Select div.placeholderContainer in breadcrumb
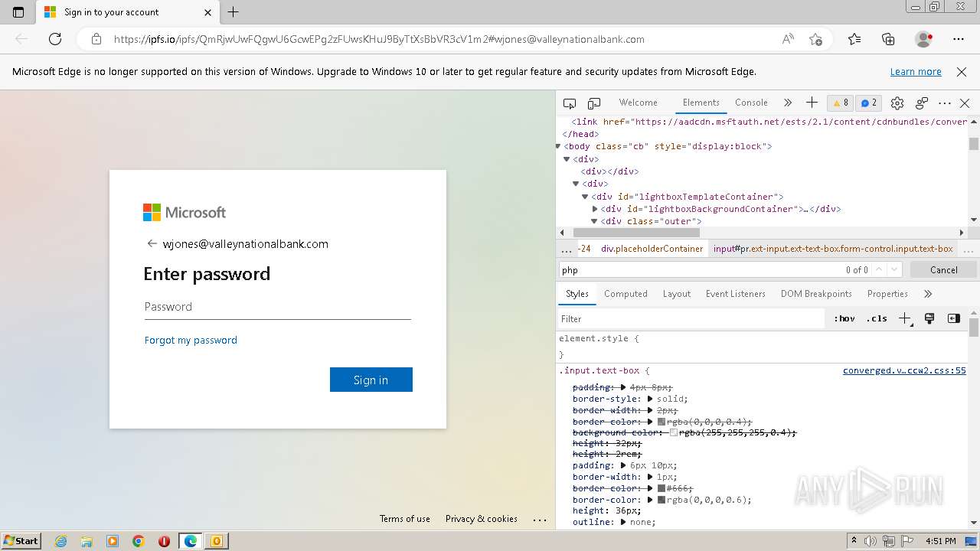The width and height of the screenshot is (980, 551). [652, 249]
